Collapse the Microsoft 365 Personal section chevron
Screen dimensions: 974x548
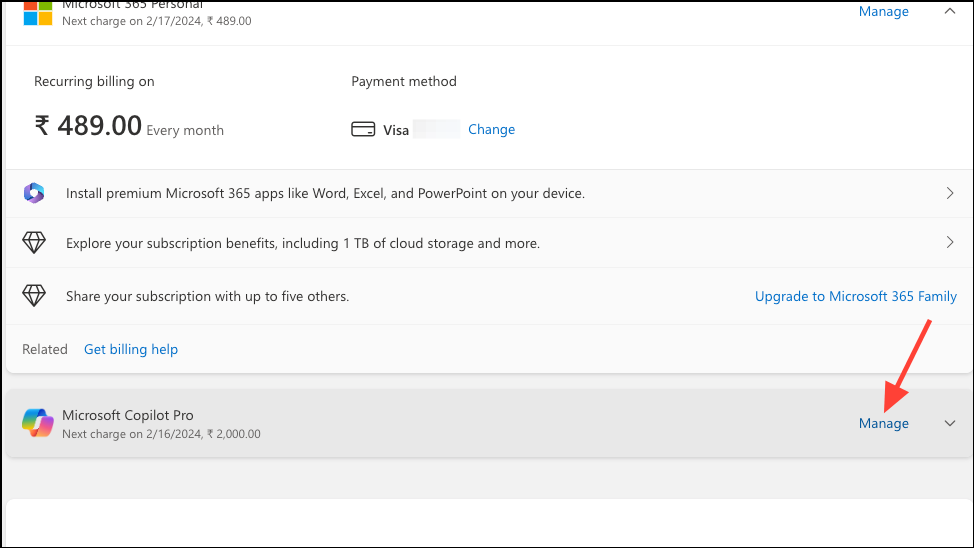[x=950, y=11]
